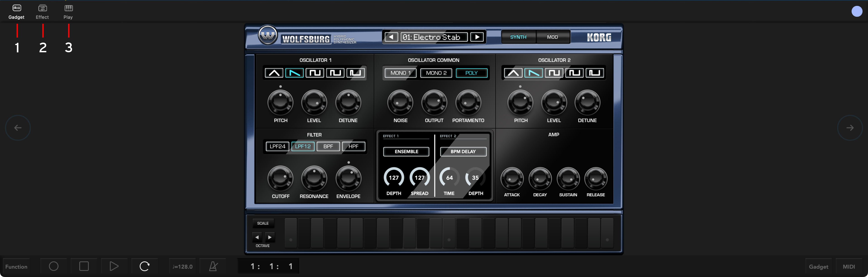This screenshot has width=868, height=277.
Task: Click the blue circle in top right
Action: pos(857,12)
